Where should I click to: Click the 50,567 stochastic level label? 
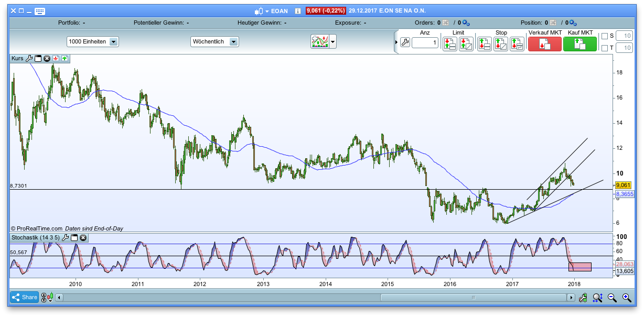pos(18,253)
